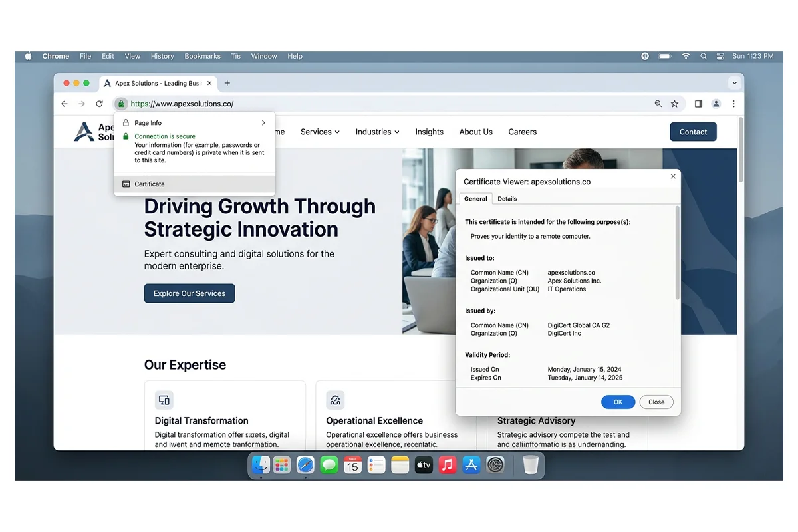The height and width of the screenshot is (532, 798).
Task: Close the Apex Solutions browser tab
Action: click(x=209, y=83)
